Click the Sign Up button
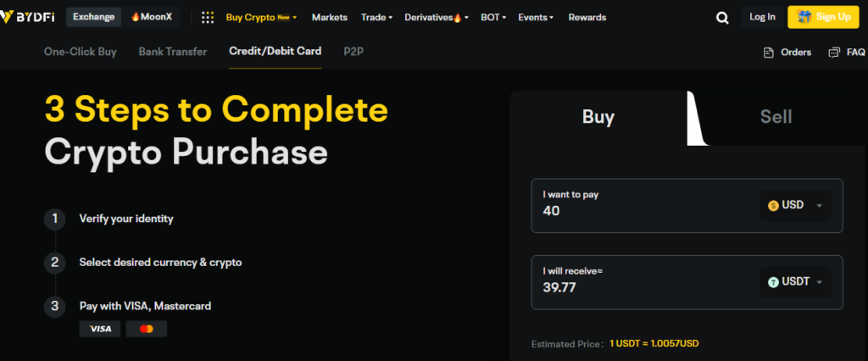 (x=823, y=17)
